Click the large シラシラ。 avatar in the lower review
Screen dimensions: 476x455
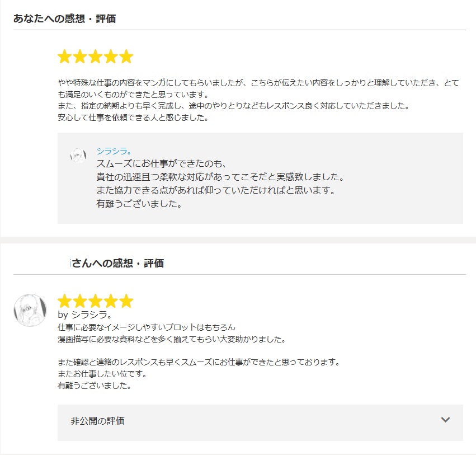pyautogui.click(x=30, y=310)
